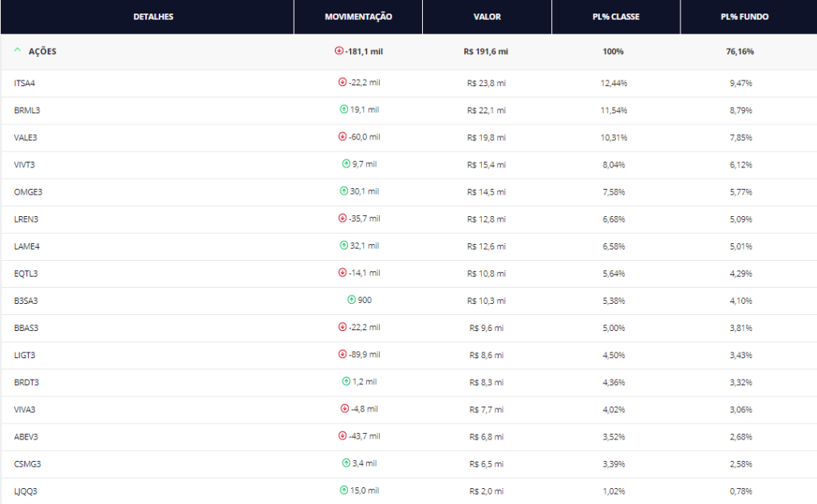Click LIGT3 movement -89,9 mil
This screenshot has width=817, height=504.
pos(364,355)
